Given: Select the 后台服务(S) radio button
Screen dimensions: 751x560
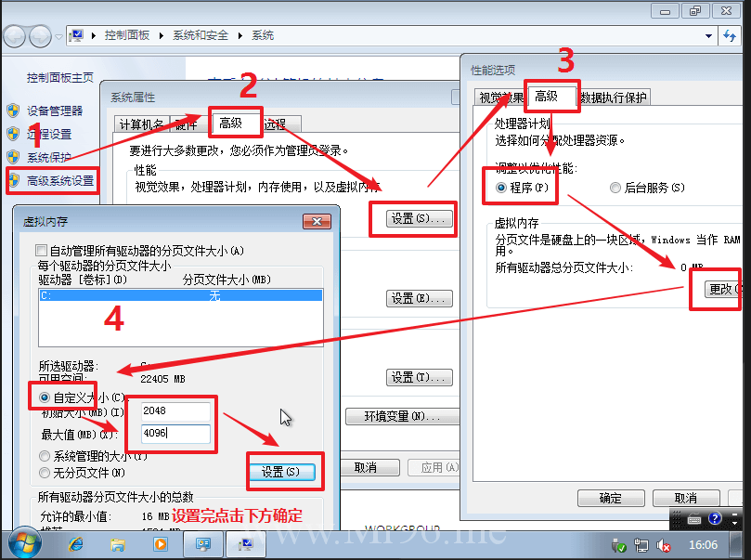Looking at the screenshot, I should (x=615, y=188).
